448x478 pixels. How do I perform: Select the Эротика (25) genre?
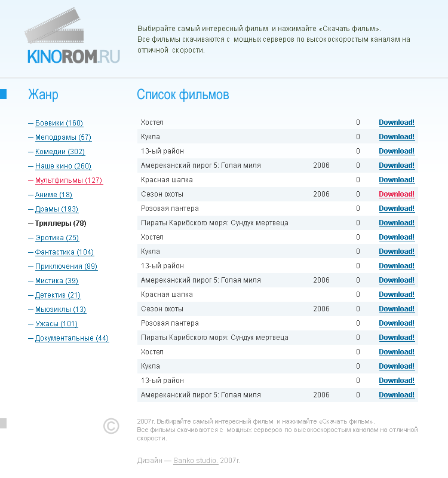pos(54,237)
